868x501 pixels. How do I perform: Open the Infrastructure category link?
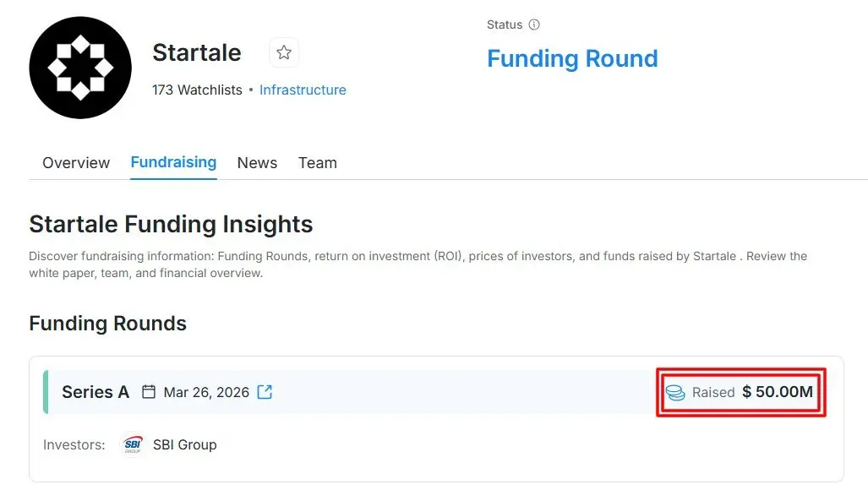303,90
